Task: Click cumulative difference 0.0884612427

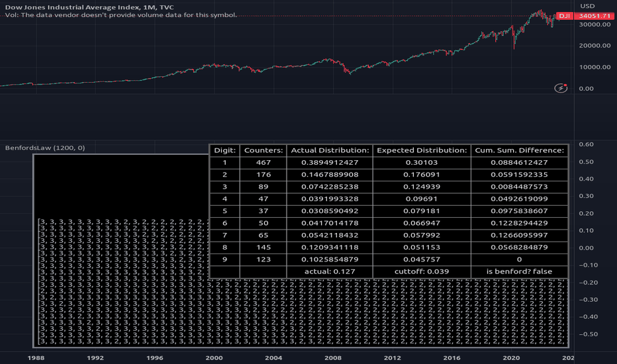Action: [520, 163]
